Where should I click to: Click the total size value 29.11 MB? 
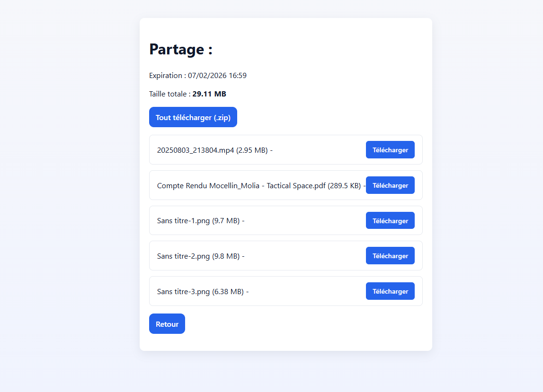pos(209,94)
